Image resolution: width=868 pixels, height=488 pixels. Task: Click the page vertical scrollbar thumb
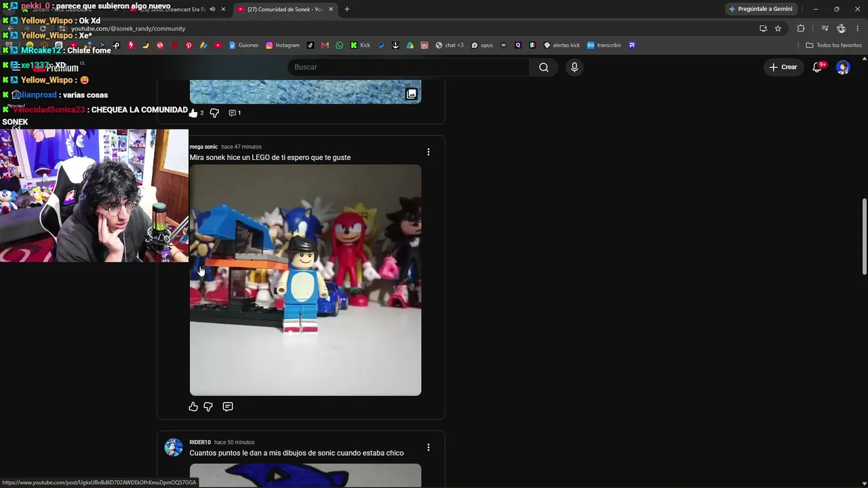tap(864, 237)
